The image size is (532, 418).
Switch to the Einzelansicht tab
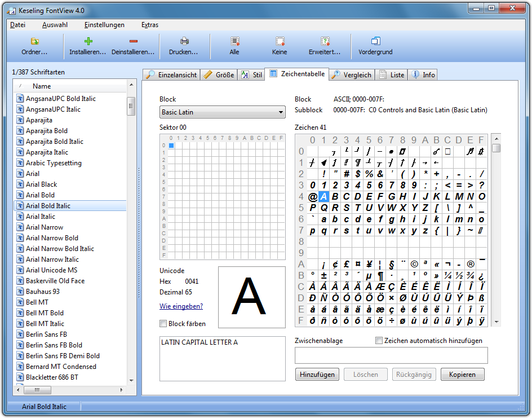[172, 74]
